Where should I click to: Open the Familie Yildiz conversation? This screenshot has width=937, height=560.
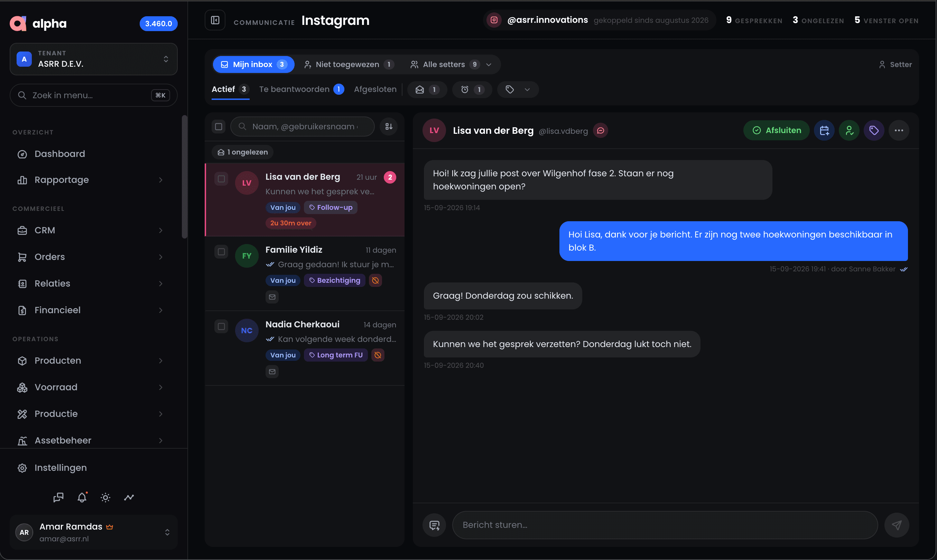tap(305, 273)
